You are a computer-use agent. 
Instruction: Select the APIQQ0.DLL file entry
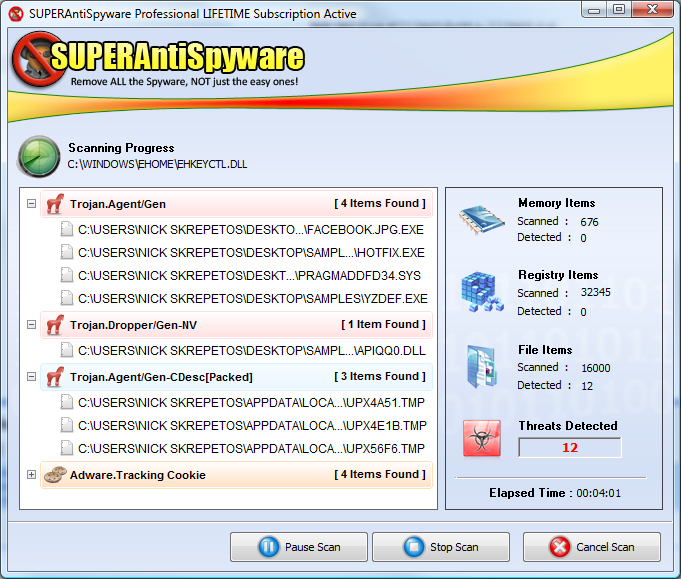252,351
